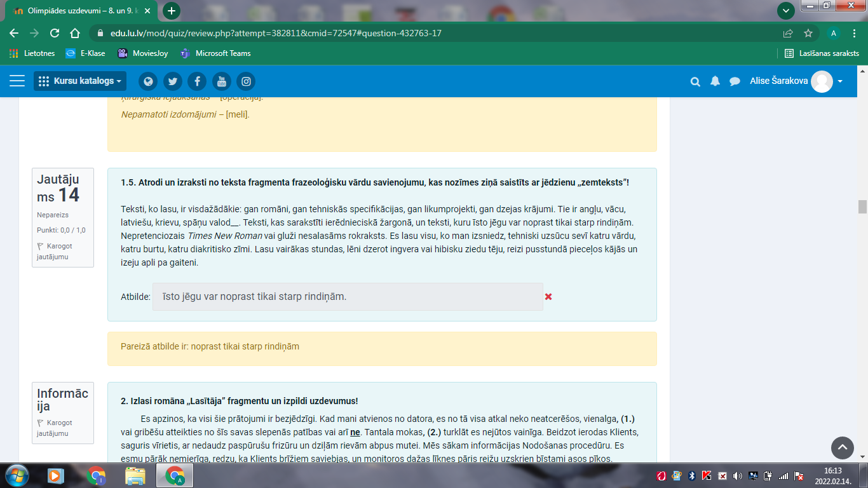Viewport: 868px width, 488px height.
Task: Bookmark this page with star icon
Action: pyautogui.click(x=808, y=33)
